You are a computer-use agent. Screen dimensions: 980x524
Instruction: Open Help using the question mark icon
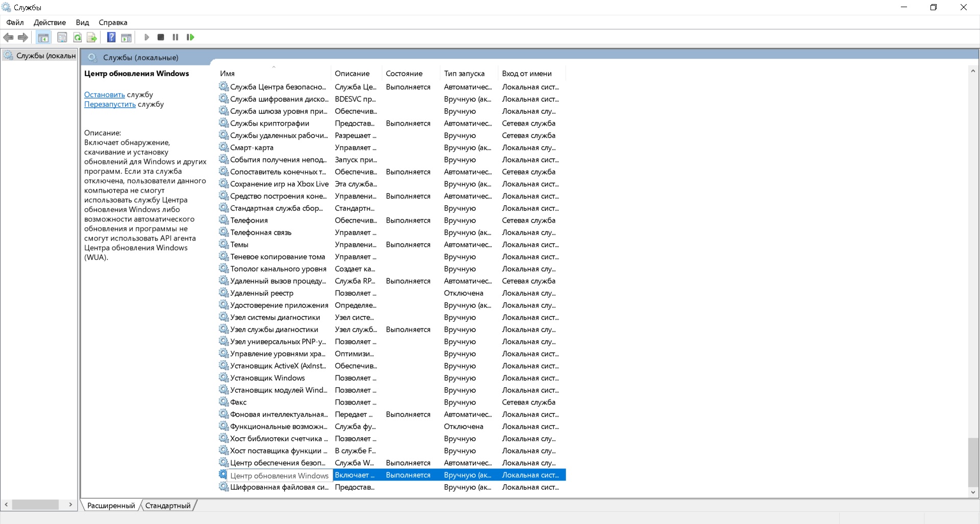point(111,37)
